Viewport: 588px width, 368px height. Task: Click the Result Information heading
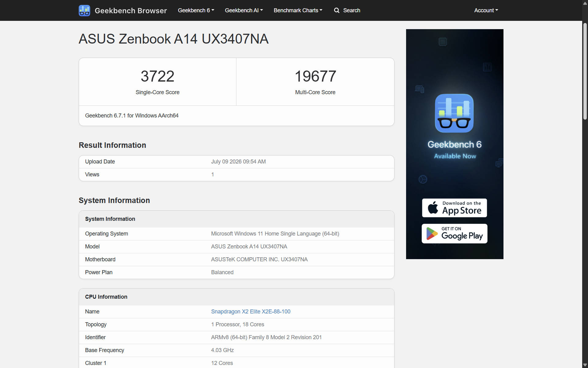112,145
